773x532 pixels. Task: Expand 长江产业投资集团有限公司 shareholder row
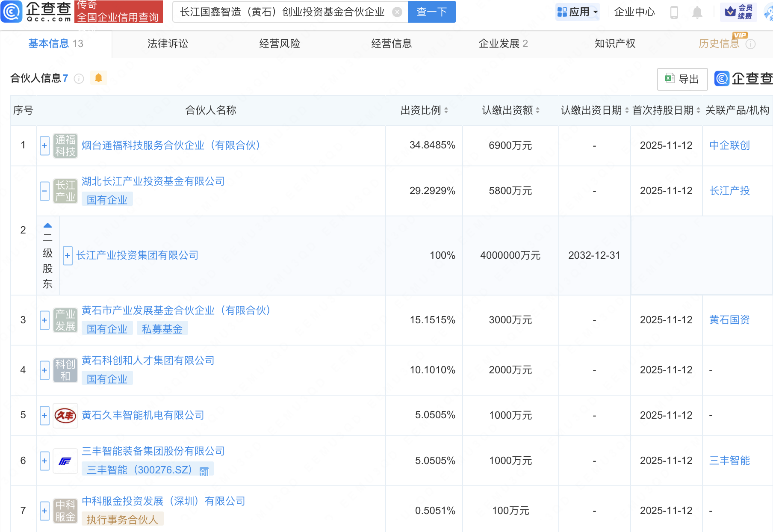click(x=68, y=256)
